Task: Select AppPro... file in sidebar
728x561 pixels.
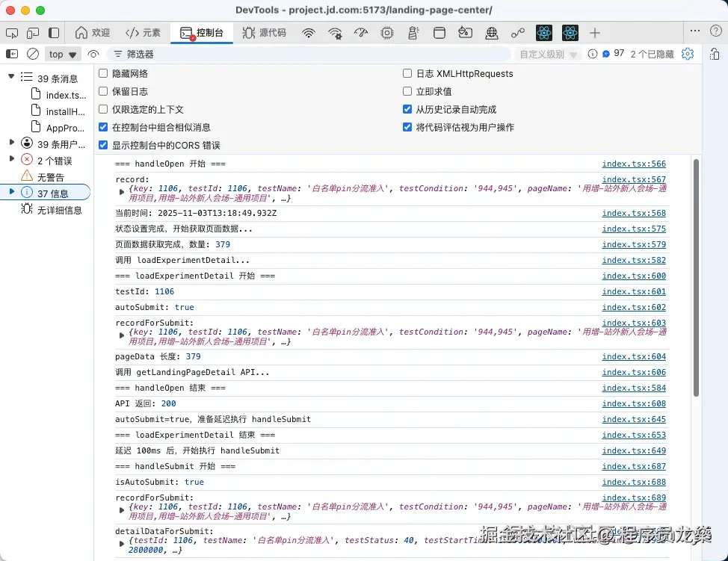Action: [x=58, y=128]
